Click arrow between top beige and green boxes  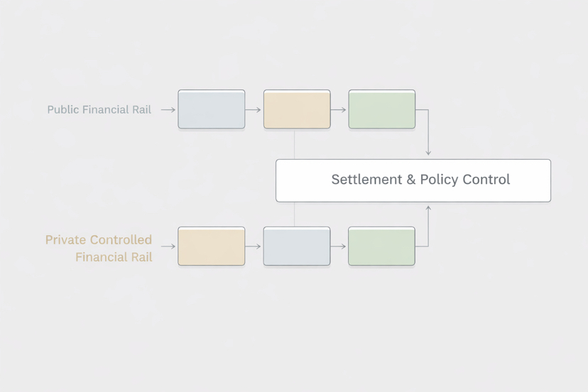339,110
